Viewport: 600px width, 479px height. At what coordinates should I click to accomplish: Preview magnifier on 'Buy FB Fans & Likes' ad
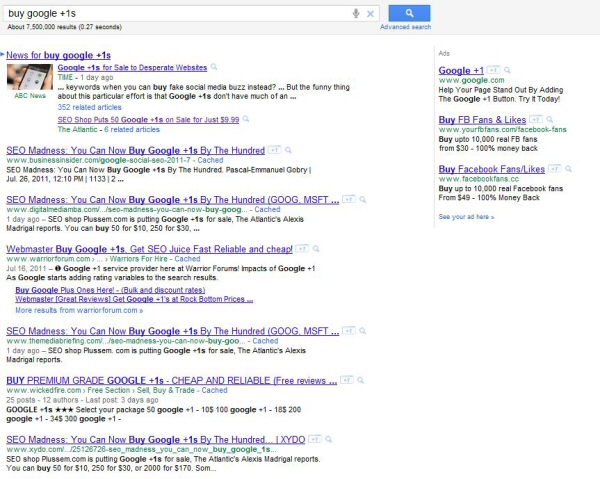(549, 119)
